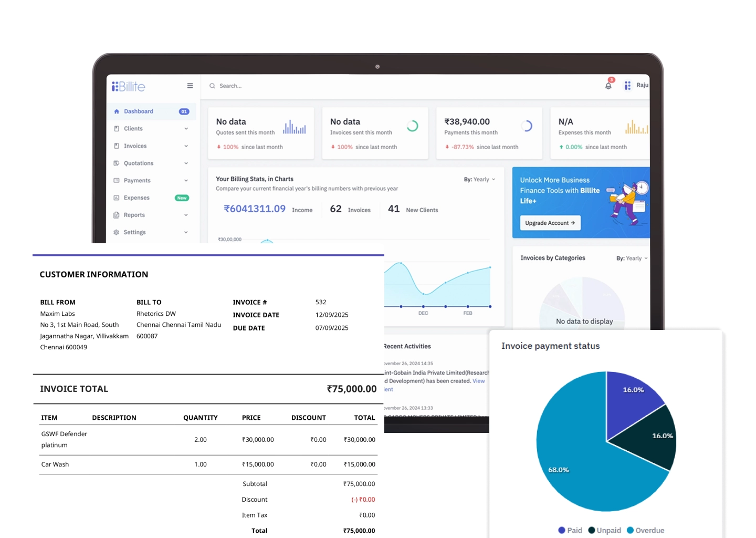Click the Settings gear icon in sidebar
This screenshot has height=538, width=756.
click(x=117, y=232)
